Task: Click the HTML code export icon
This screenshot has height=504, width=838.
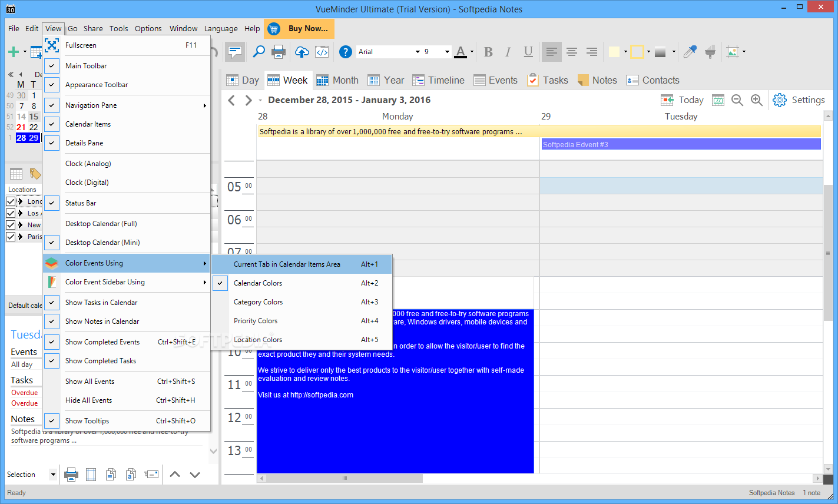Action: tap(322, 52)
